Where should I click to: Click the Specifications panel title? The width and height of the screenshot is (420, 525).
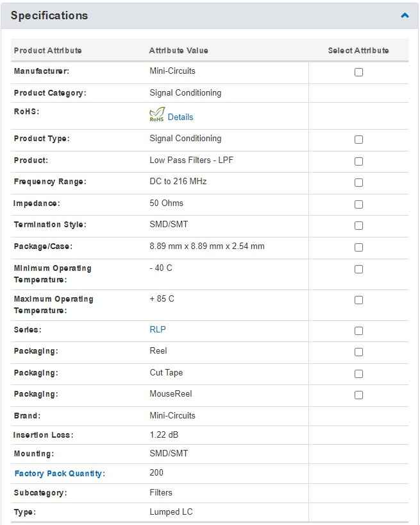pyautogui.click(x=49, y=15)
